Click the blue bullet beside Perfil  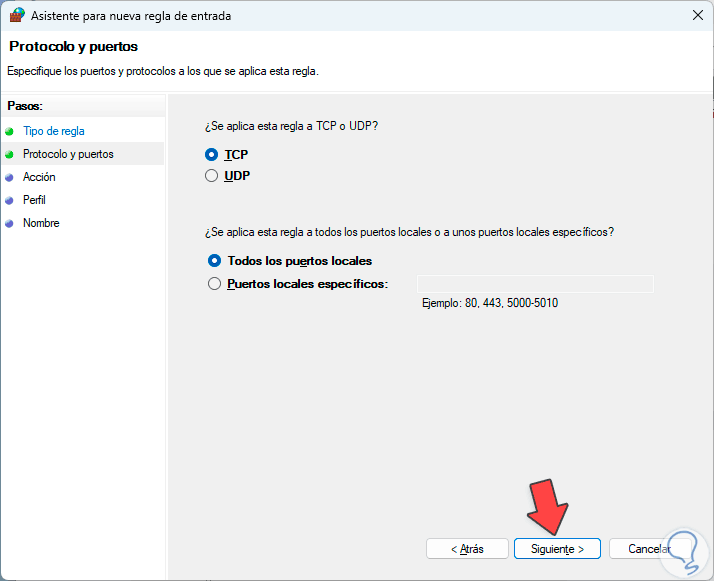click(10, 200)
